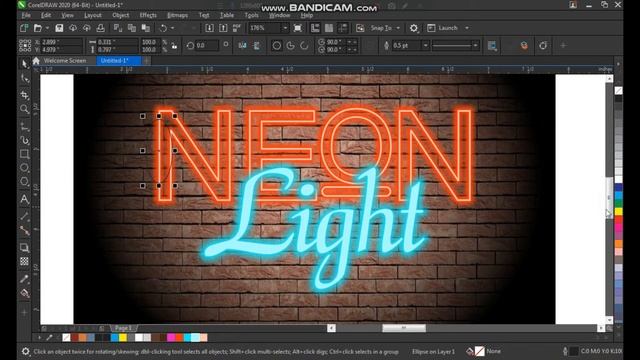
Task: Click the Import icon
Action: click(209, 28)
